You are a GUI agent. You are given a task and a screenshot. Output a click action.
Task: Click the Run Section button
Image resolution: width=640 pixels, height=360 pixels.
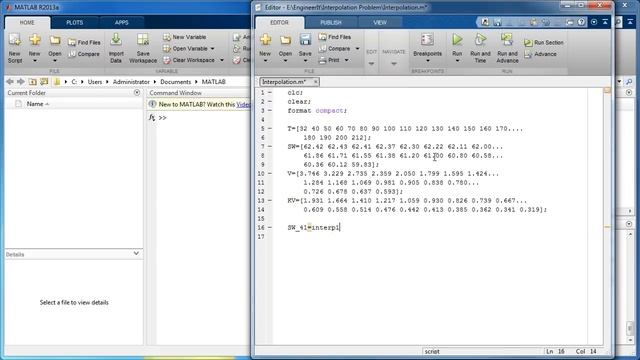click(x=544, y=42)
